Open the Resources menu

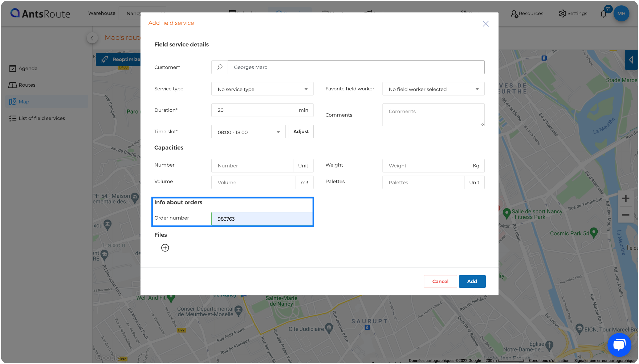click(x=527, y=14)
